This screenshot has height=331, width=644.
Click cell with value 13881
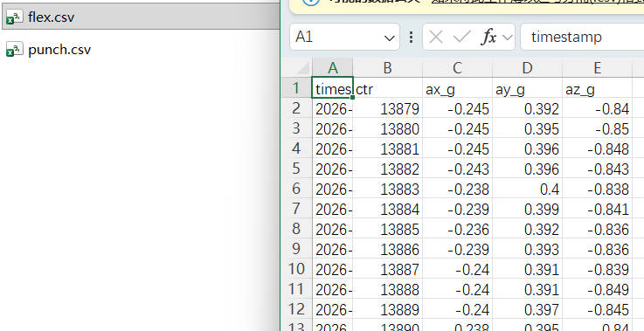(387, 148)
